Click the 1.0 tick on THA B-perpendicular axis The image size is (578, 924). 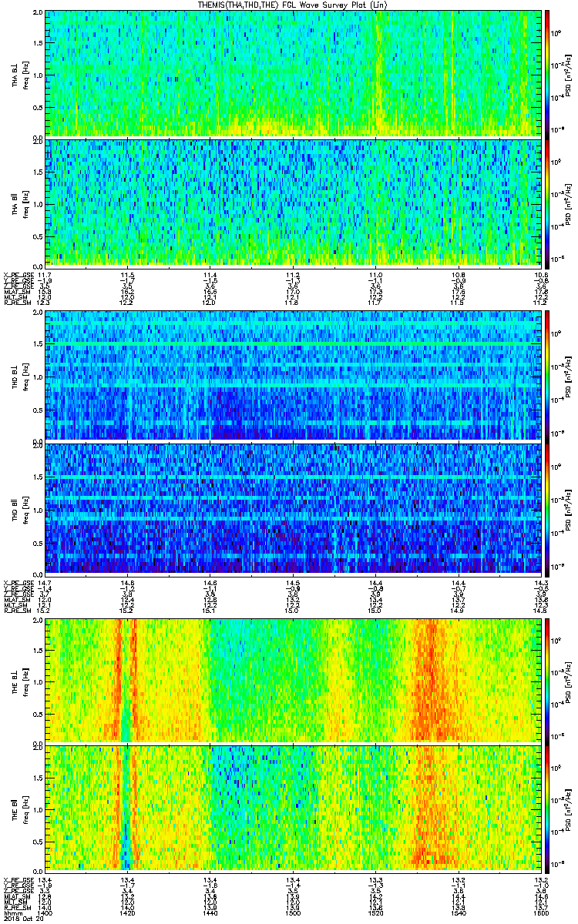tap(38, 75)
